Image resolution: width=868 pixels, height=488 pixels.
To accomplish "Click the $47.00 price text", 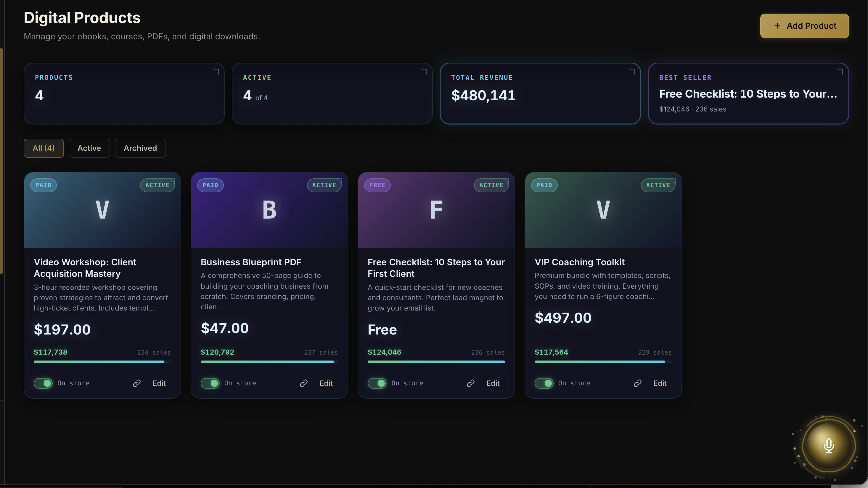I will pos(225,328).
